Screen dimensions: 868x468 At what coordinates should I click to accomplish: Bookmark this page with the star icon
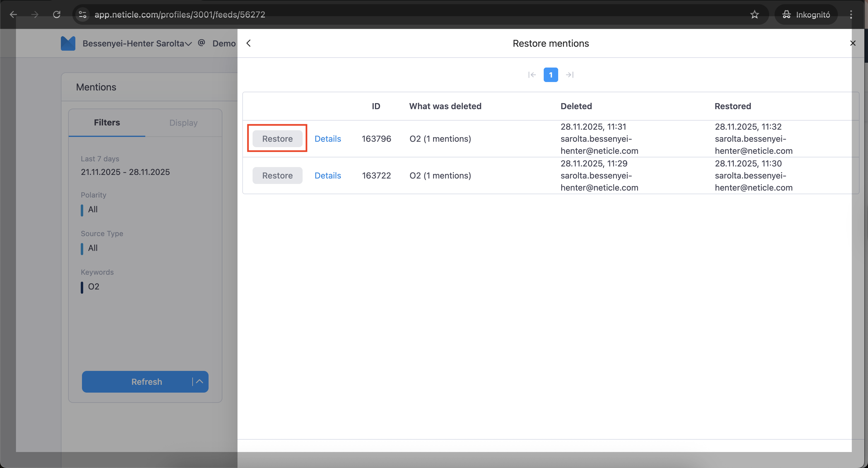(x=754, y=14)
